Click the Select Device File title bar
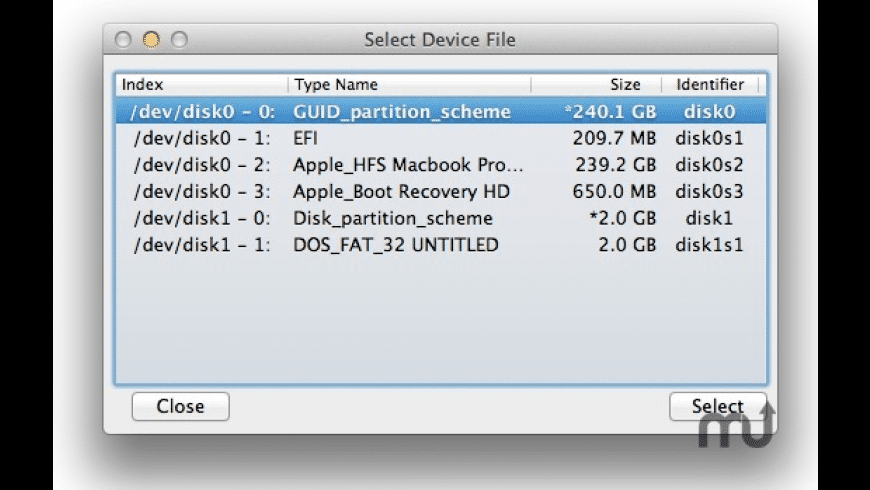Image resolution: width=870 pixels, height=490 pixels. click(440, 40)
